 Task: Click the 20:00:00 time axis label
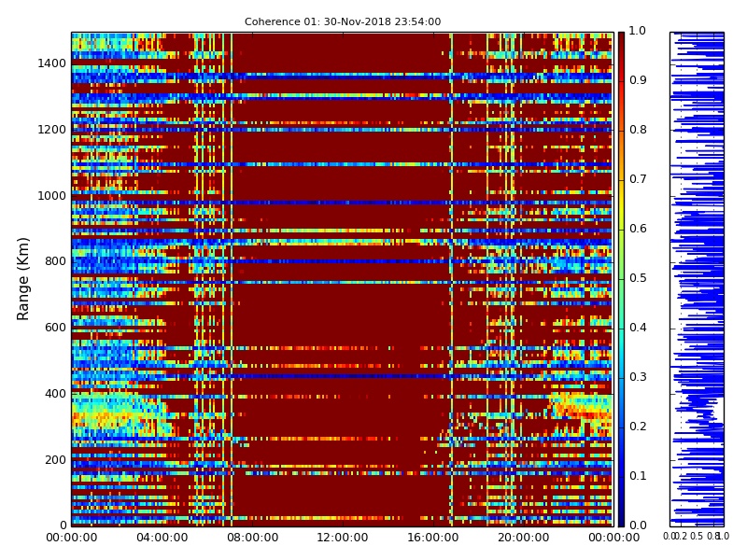point(524,538)
